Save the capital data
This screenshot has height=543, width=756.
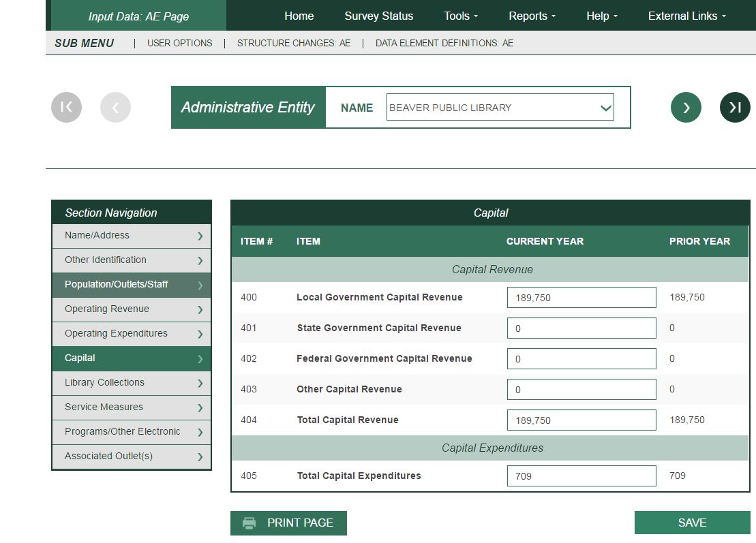click(692, 523)
